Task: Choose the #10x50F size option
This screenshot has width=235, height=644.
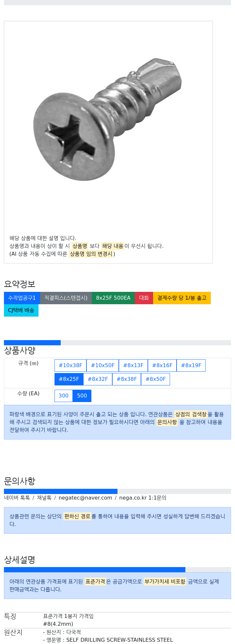Action: point(103,366)
